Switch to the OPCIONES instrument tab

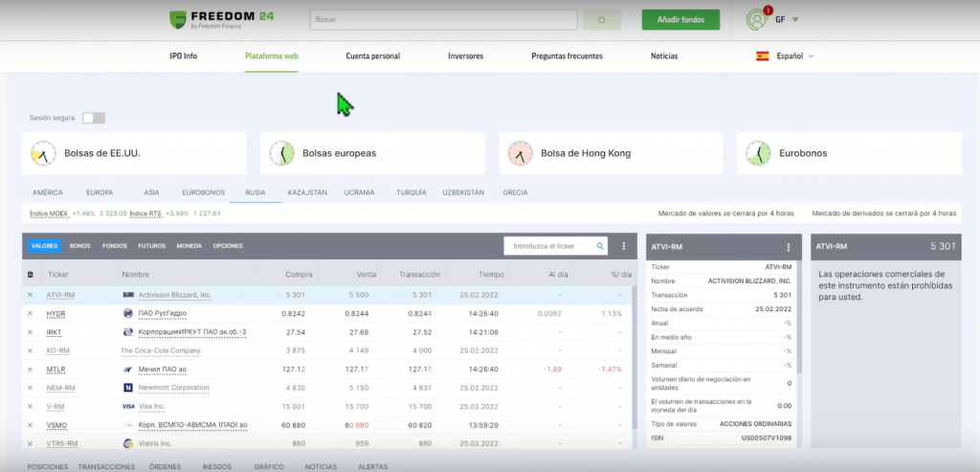tap(228, 246)
